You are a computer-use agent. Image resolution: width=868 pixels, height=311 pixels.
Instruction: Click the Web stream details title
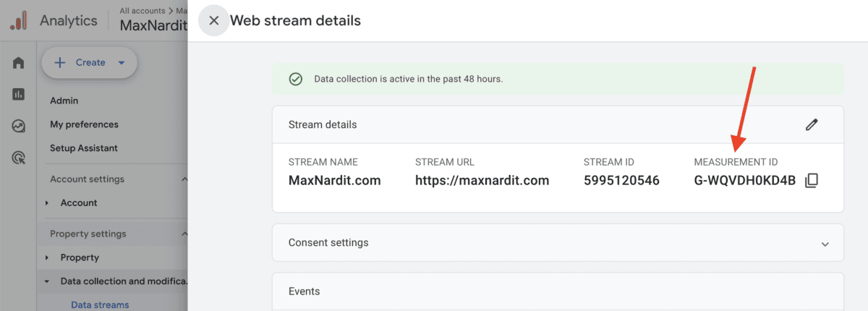[295, 20]
